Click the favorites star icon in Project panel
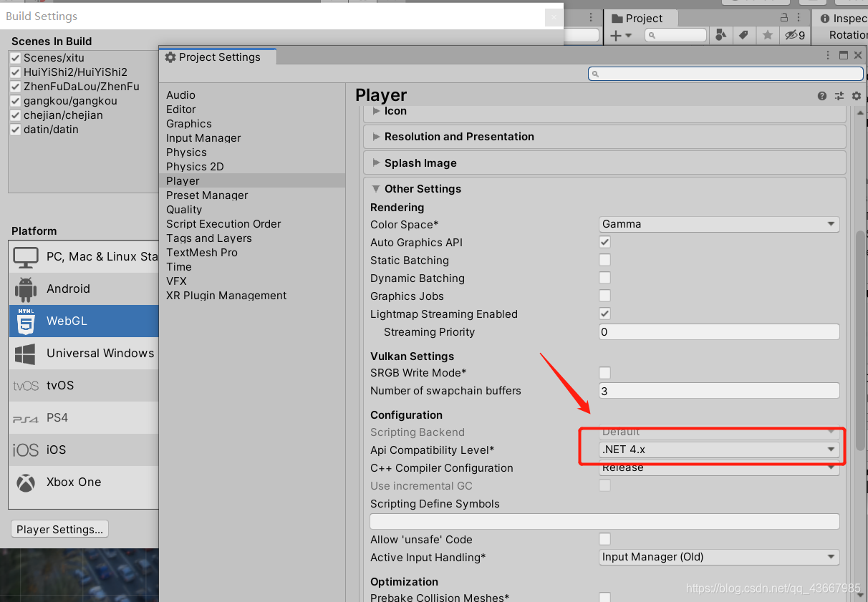868x602 pixels. (x=767, y=35)
